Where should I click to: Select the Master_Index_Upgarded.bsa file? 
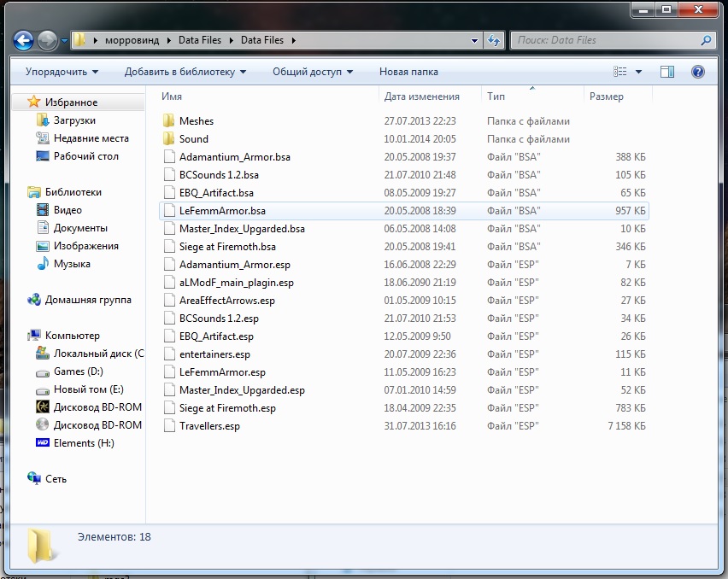(403, 229)
